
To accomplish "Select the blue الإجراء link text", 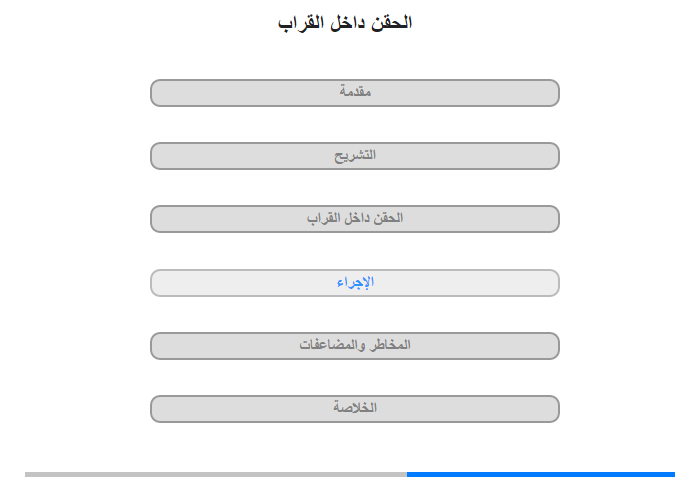I will point(355,282).
